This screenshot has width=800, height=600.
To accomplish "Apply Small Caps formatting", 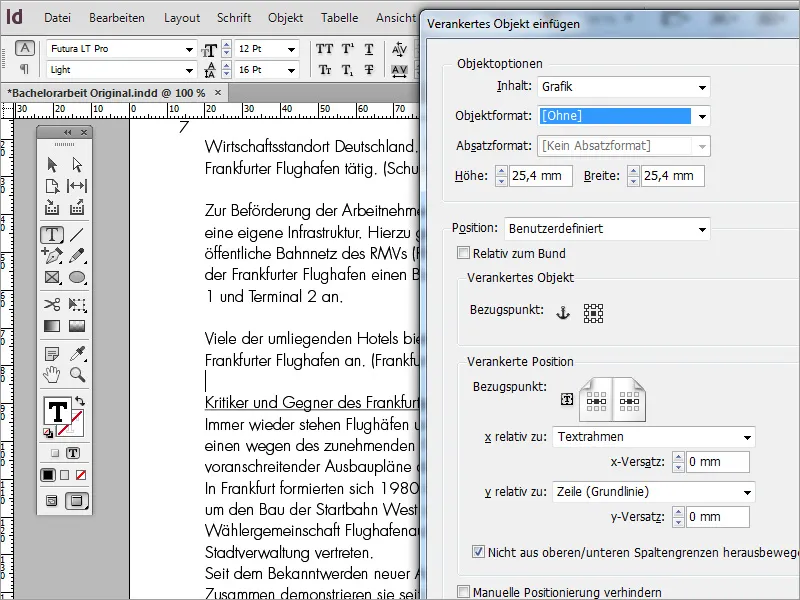I will (325, 70).
